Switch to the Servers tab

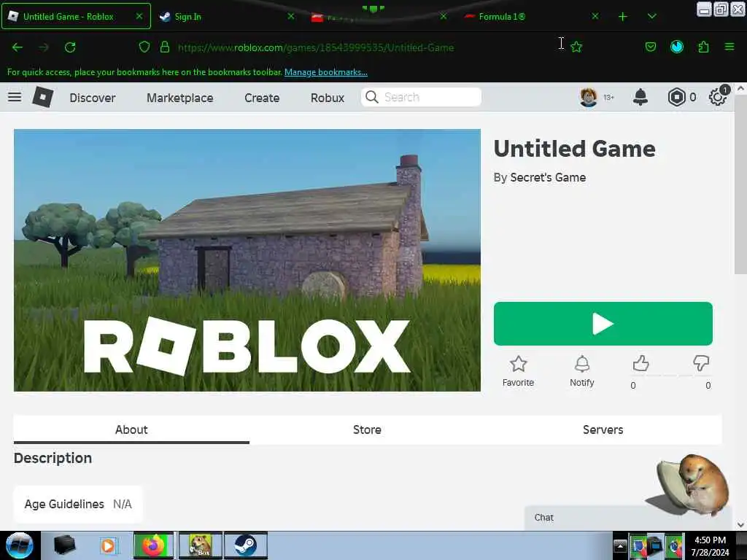point(603,429)
